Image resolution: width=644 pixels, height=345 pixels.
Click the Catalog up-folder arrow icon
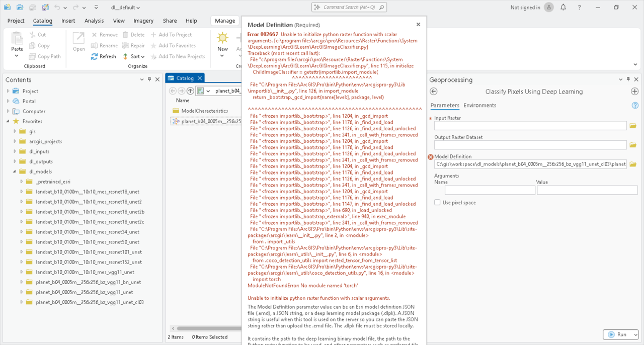point(190,91)
